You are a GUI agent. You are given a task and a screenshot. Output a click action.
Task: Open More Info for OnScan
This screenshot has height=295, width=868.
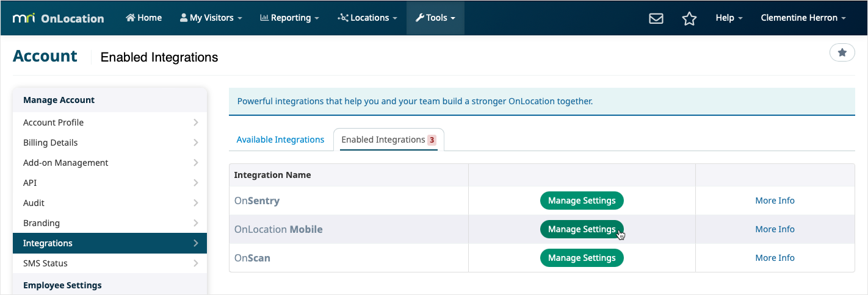click(775, 258)
